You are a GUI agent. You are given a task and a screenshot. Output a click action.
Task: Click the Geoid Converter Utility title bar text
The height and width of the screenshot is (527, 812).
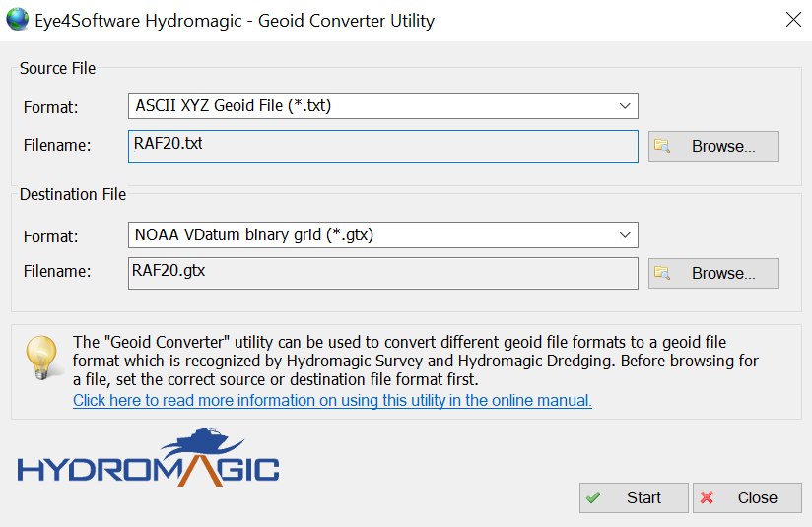237,20
